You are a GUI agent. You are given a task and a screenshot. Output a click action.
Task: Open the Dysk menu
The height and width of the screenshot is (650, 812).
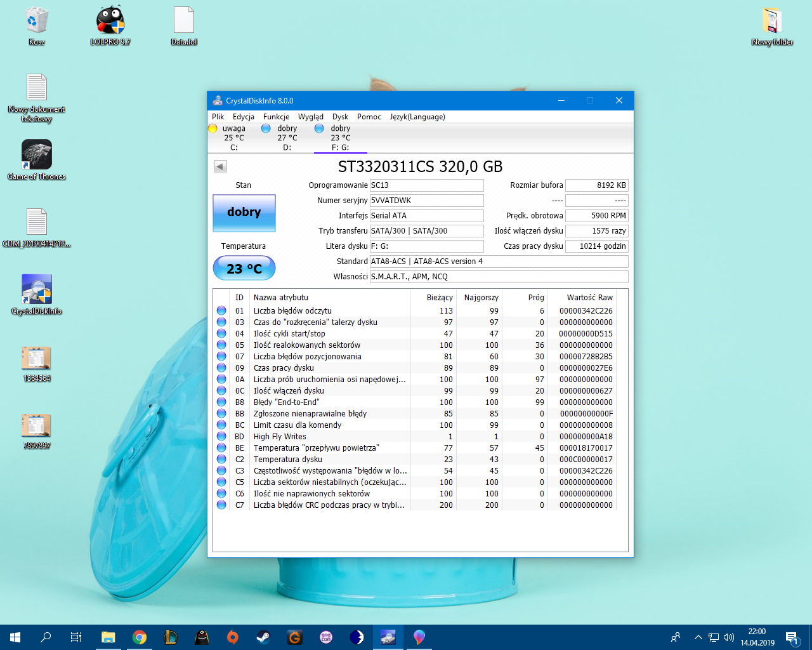(x=340, y=117)
